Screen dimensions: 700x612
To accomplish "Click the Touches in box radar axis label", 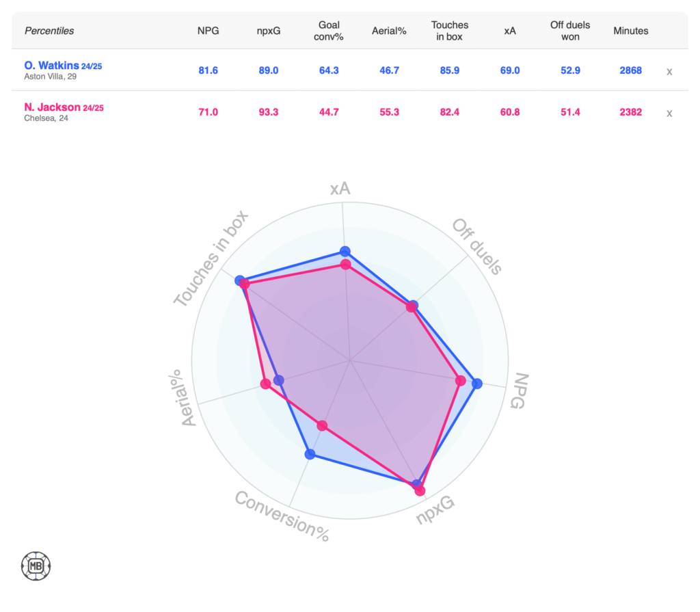I will pos(211,259).
